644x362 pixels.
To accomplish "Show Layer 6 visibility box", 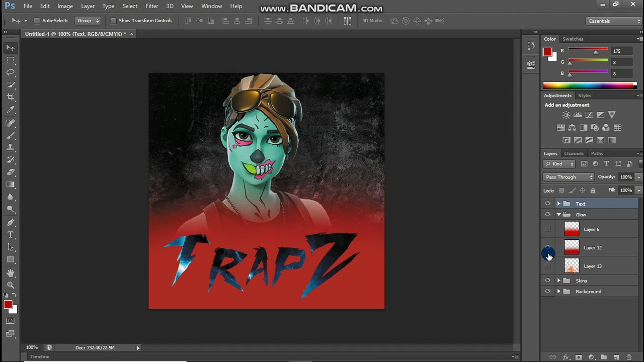I will coord(547,229).
